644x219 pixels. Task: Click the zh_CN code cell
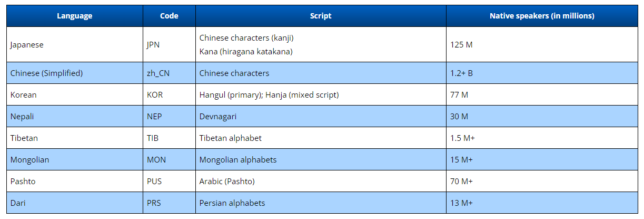(x=158, y=73)
